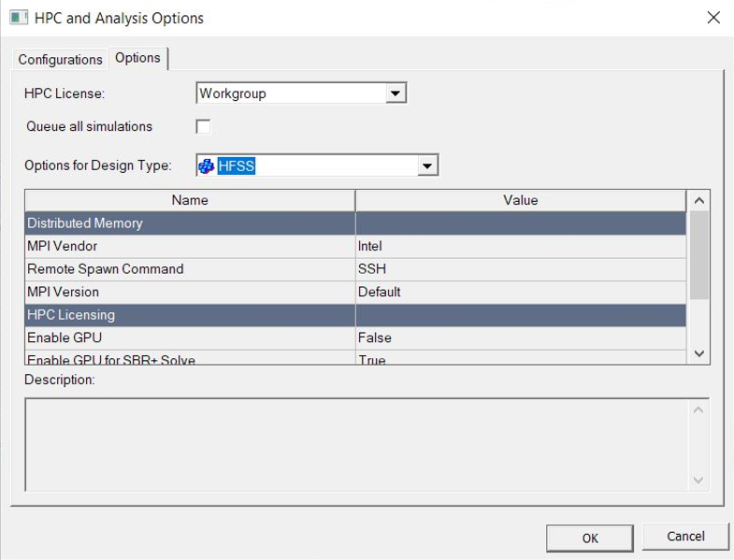Switch to the Configurations tab
Viewport: 734px width, 560px height.
click(61, 60)
